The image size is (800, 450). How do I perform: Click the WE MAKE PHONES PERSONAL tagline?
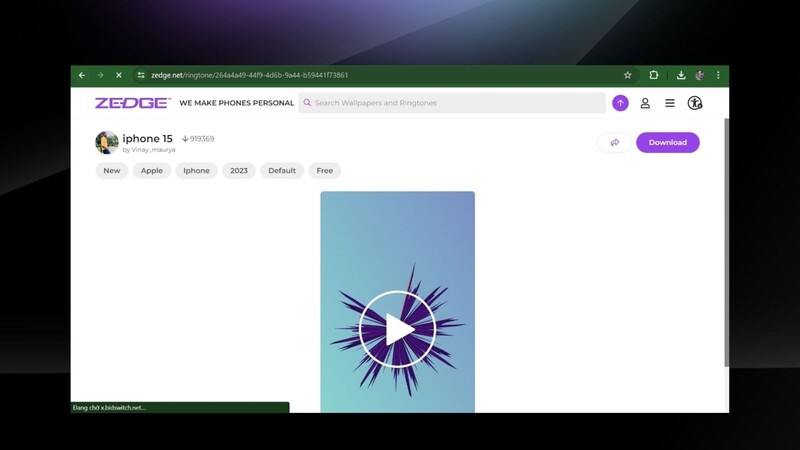[237, 103]
